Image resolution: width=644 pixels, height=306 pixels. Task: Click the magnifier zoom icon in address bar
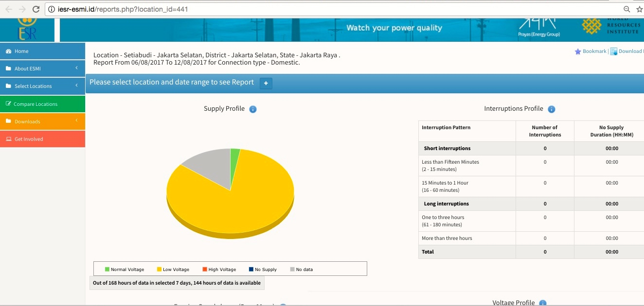[627, 9]
